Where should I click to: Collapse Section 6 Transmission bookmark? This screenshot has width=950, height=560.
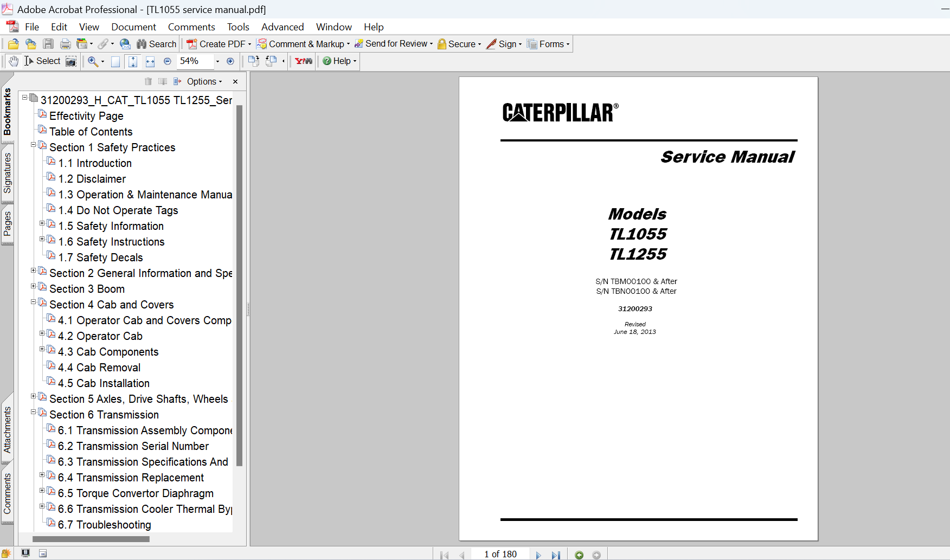click(34, 413)
